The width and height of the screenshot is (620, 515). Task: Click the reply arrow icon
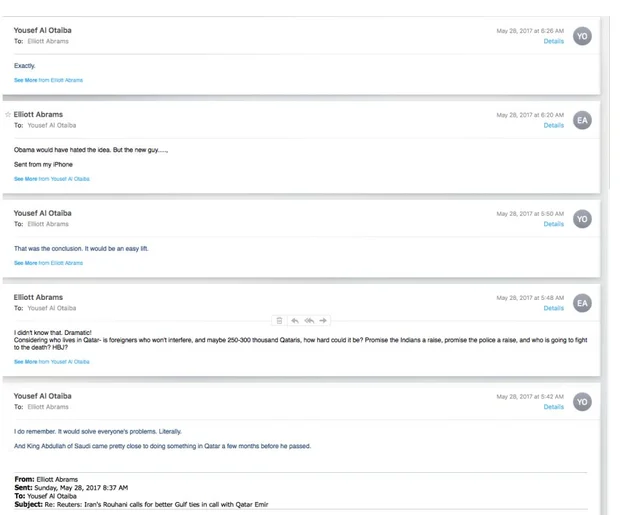[295, 320]
